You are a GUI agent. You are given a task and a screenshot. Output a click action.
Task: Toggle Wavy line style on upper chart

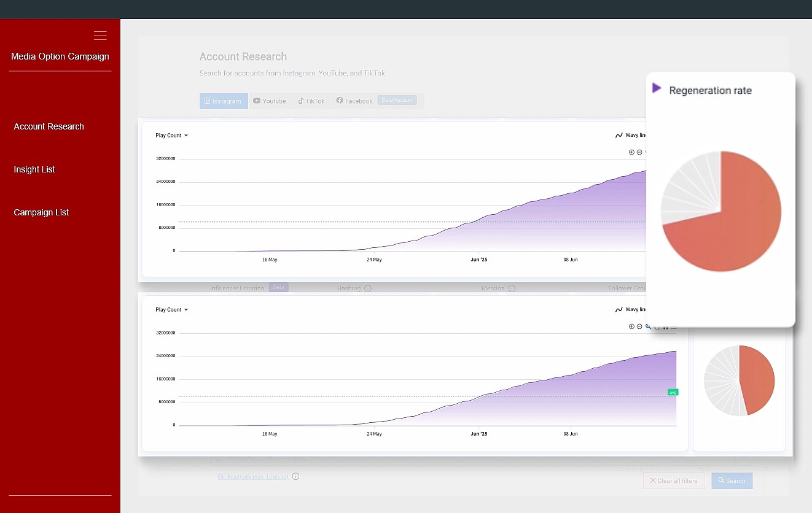pos(631,135)
